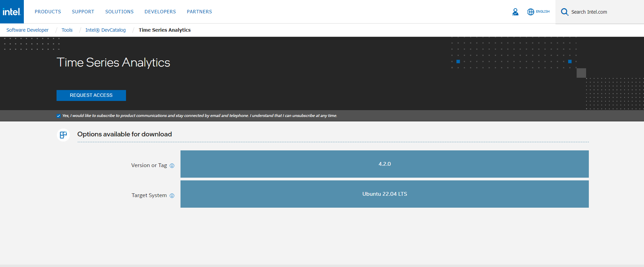Open the Products menu
Image resolution: width=644 pixels, height=267 pixels.
click(48, 12)
